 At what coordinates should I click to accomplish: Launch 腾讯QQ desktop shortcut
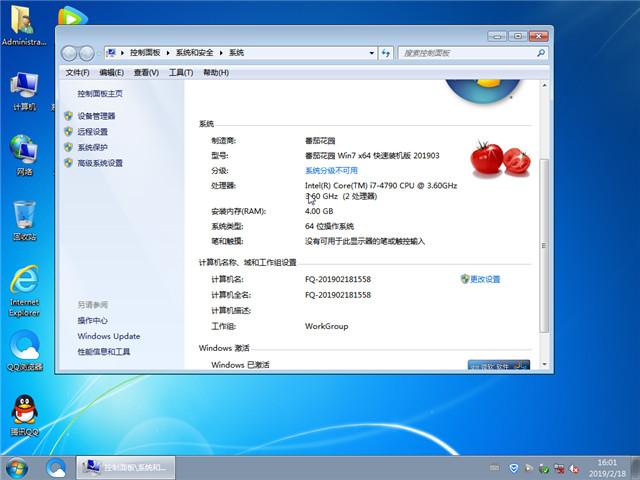24,415
